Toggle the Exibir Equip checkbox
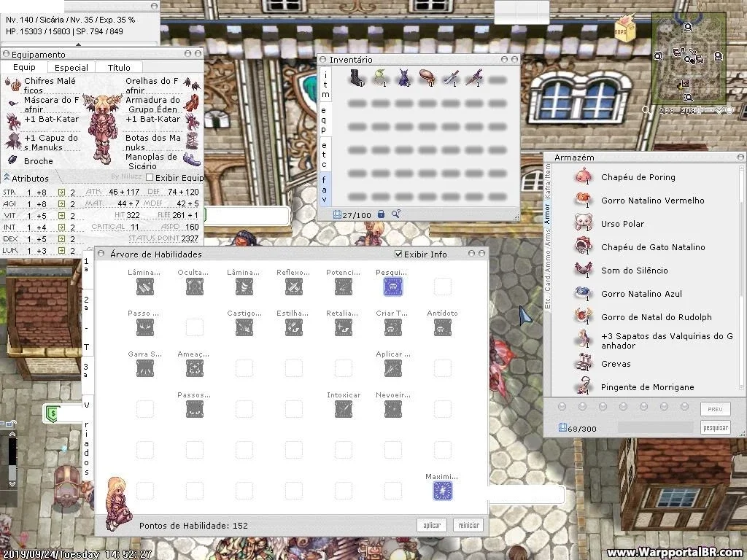Image resolution: width=747 pixels, height=560 pixels. pos(150,178)
